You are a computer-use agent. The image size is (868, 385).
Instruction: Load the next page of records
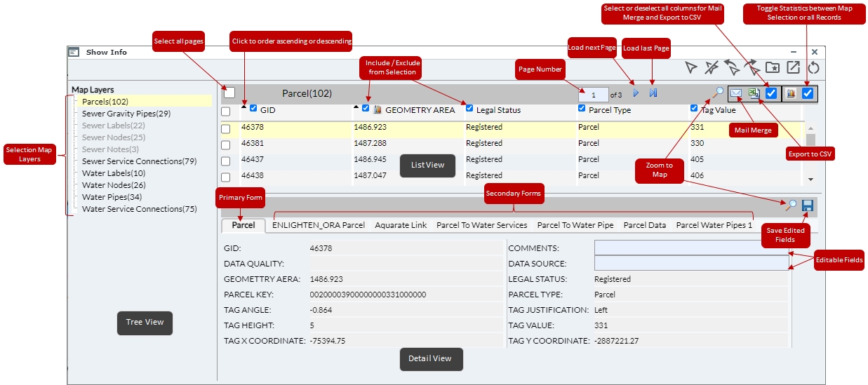636,93
